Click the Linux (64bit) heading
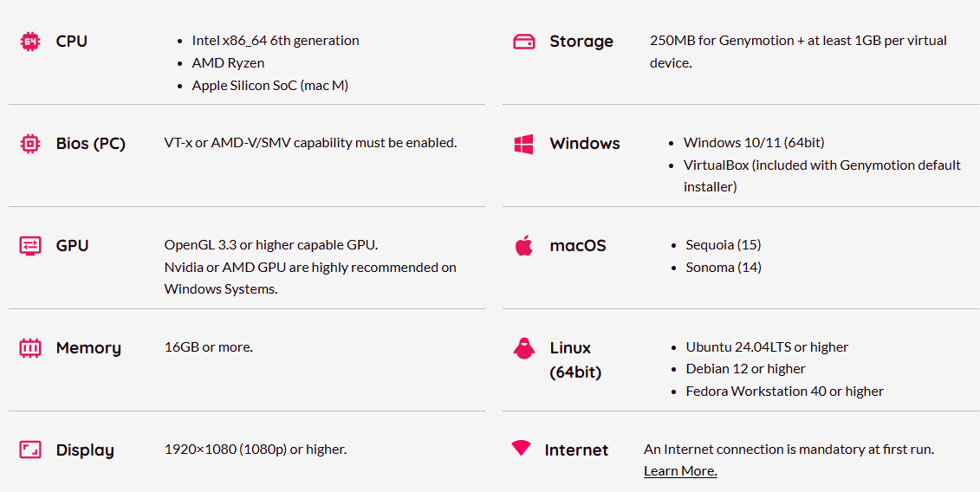The image size is (980, 492). click(x=574, y=359)
